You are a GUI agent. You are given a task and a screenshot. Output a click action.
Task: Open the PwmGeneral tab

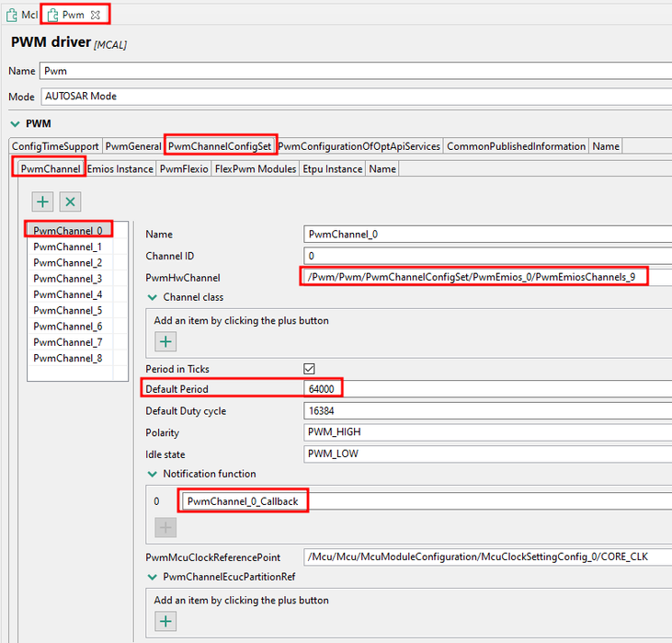[x=133, y=146]
